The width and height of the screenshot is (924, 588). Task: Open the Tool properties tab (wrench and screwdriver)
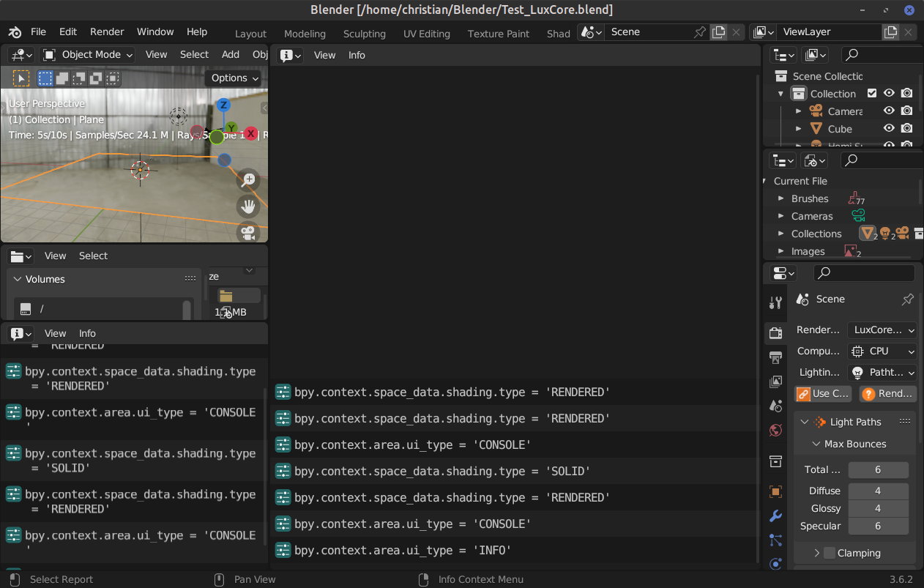tap(775, 303)
